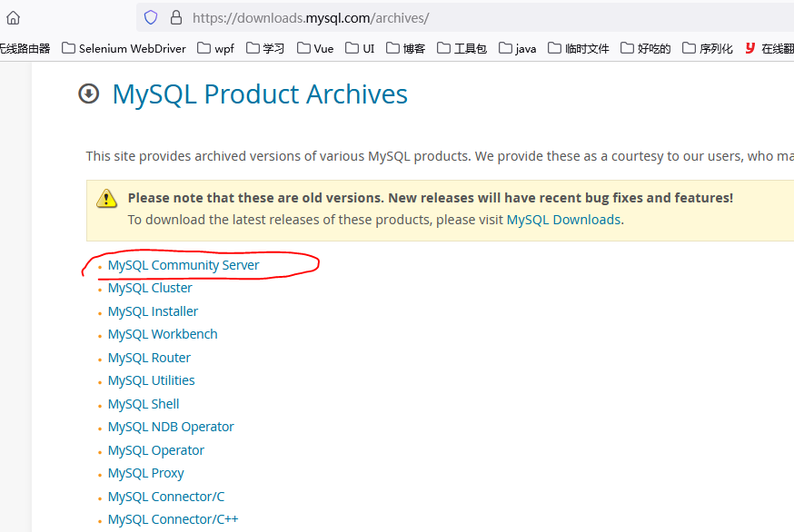Open the 工具包 bookmark folder
Viewport: 794px width, 532px height.
pos(462,48)
